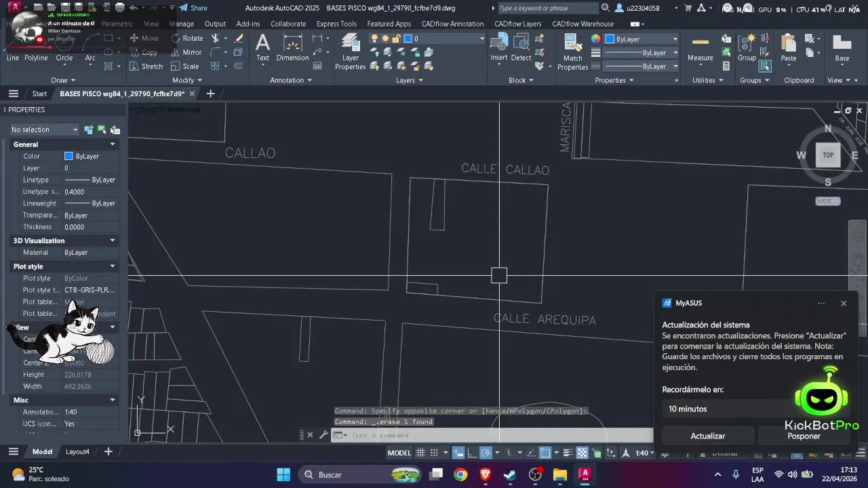Expand the Modify panel dropdown
The image size is (868, 488).
coord(188,80)
